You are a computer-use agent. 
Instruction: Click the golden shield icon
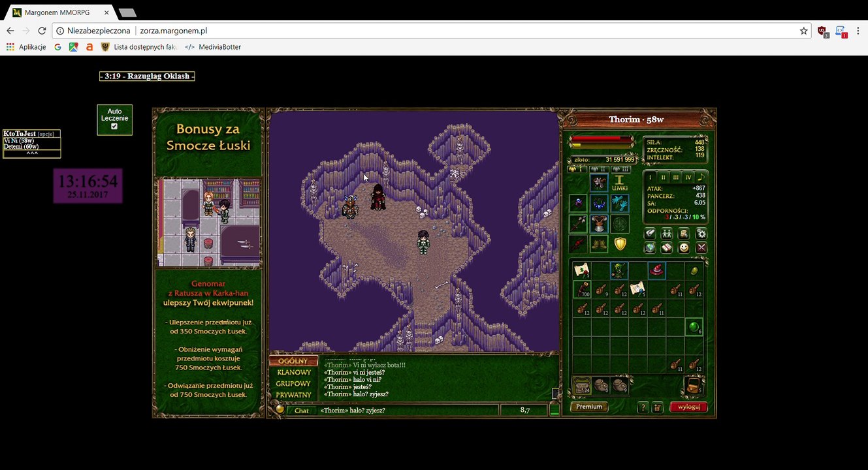click(620, 244)
